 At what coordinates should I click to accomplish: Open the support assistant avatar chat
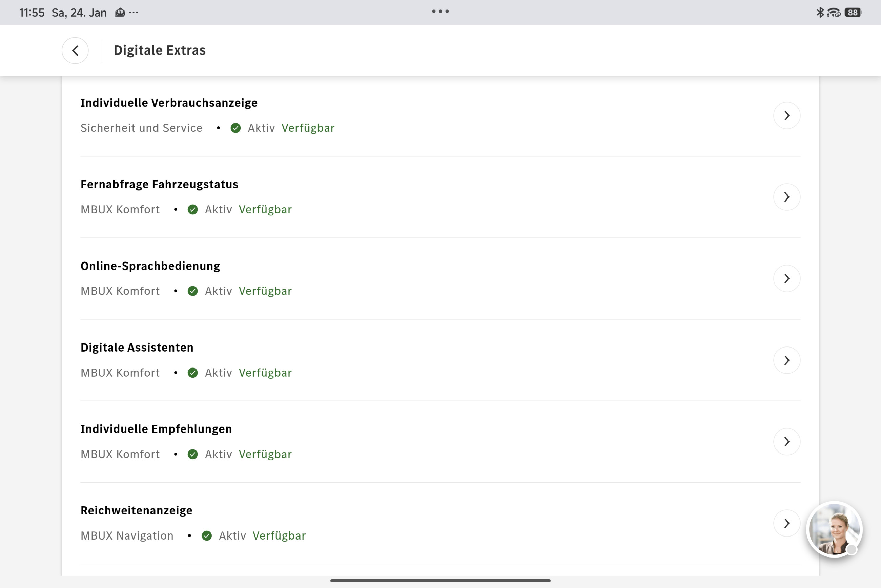coord(834,529)
